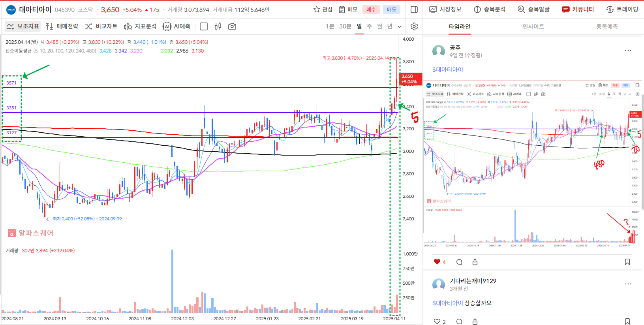Share 기다리는개미9129 post
The width and height of the screenshot is (644, 325).
(x=475, y=321)
